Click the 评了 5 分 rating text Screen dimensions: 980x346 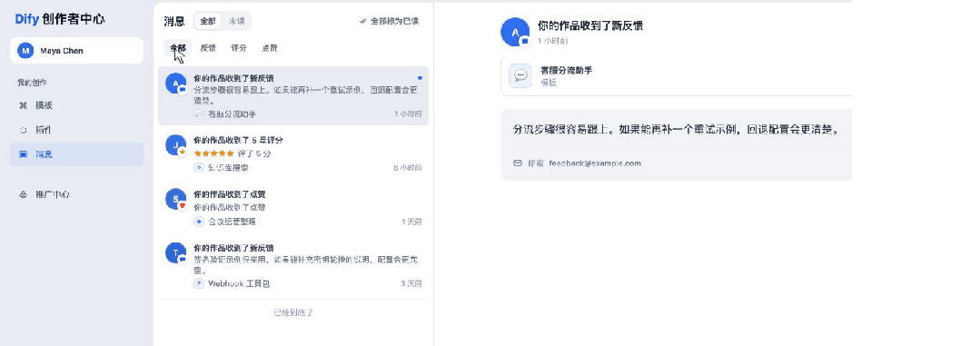pos(253,153)
